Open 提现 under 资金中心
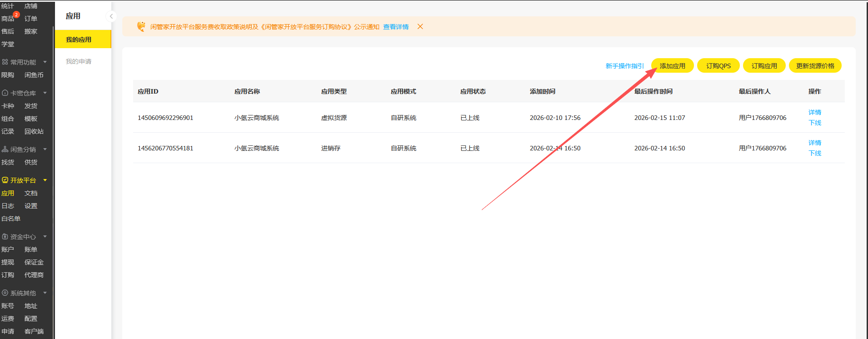This screenshot has width=868, height=339. [8, 262]
